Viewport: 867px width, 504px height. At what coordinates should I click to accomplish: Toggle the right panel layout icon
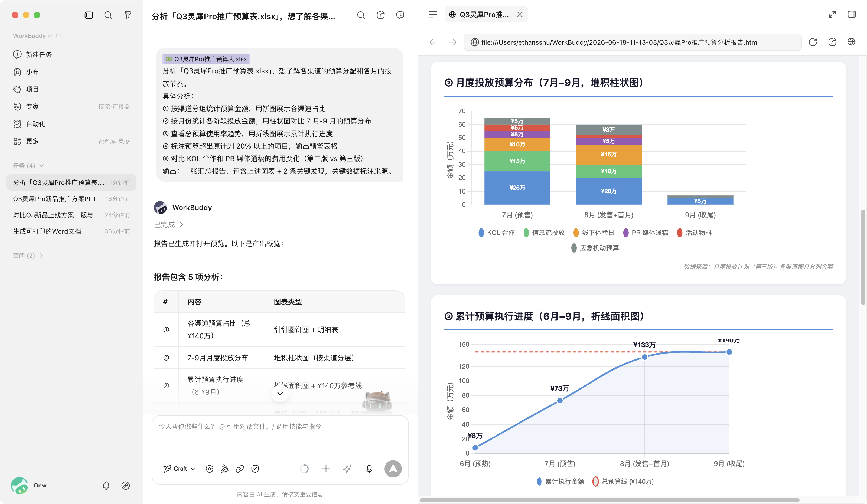click(852, 14)
